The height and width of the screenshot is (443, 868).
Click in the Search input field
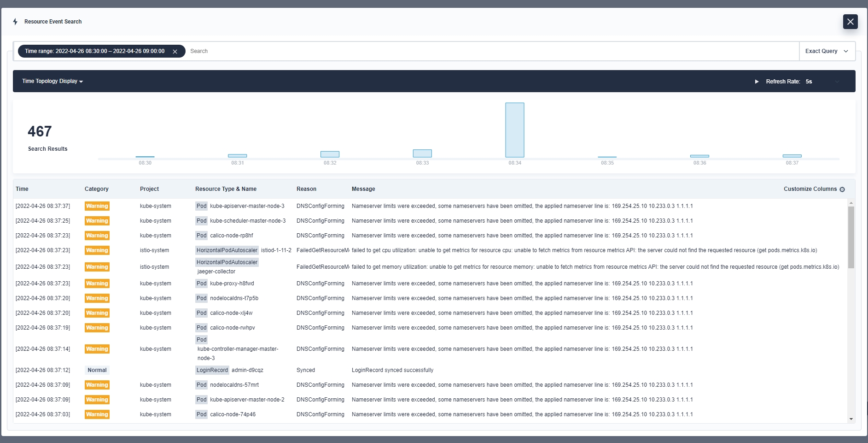pos(493,51)
